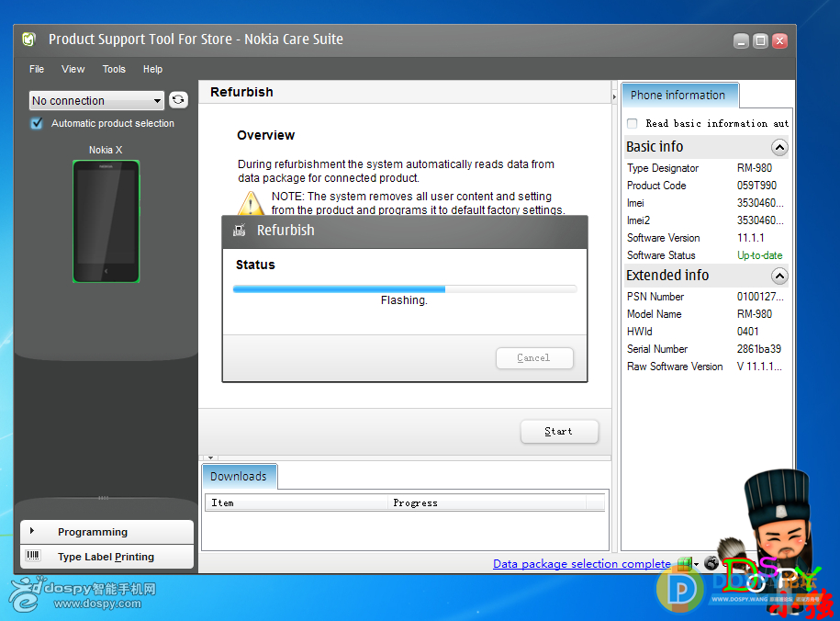Click the green status bar grid icon

684,564
